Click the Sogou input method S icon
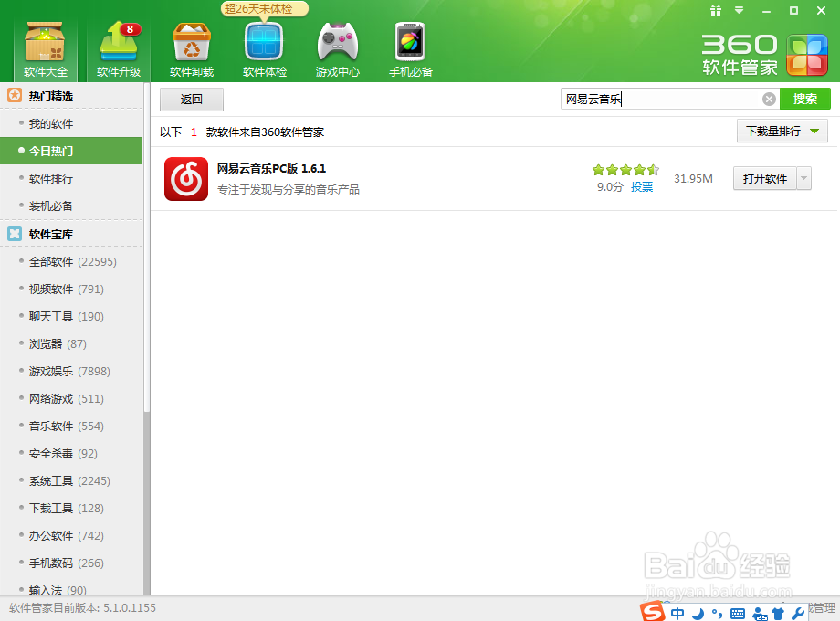The image size is (840, 621). tap(652, 612)
